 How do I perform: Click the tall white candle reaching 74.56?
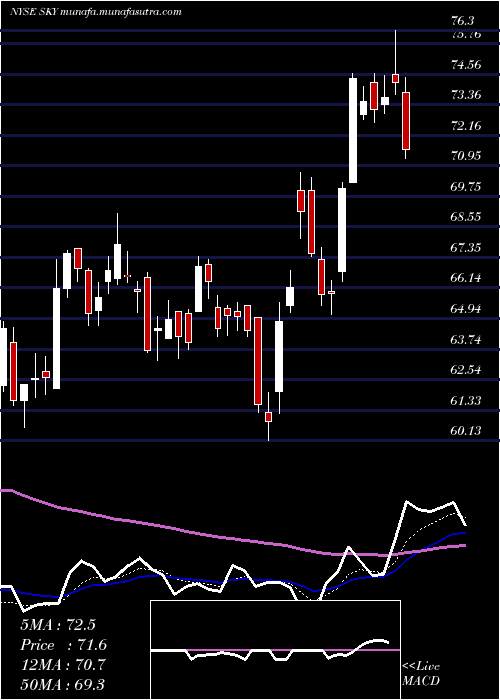click(353, 130)
